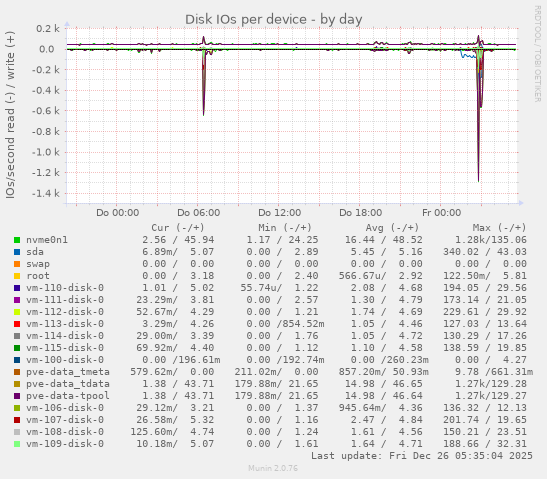Select the pve-data_tdata legend label

click(x=68, y=384)
